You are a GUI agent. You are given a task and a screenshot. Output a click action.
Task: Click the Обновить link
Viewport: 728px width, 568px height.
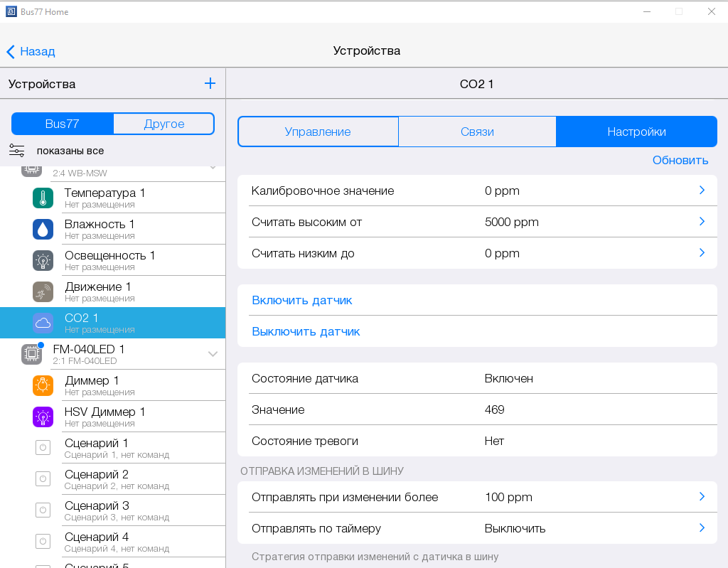(680, 160)
